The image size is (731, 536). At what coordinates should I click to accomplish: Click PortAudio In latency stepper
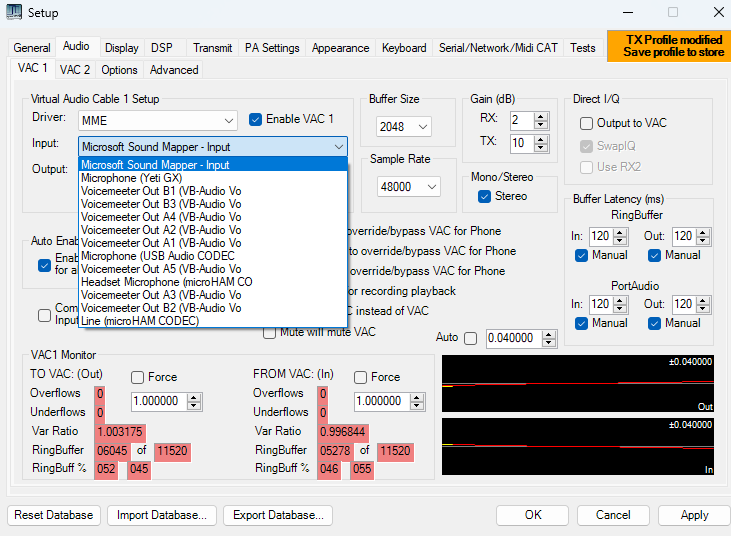(x=620, y=305)
